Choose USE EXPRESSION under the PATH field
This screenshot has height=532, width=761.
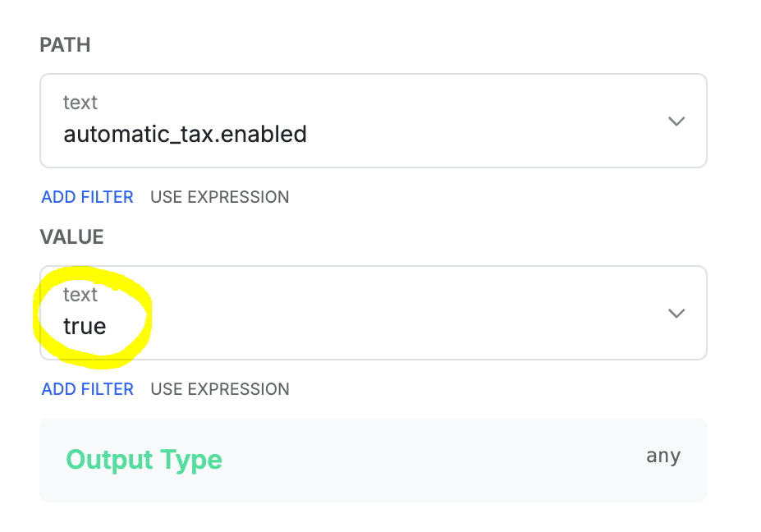click(219, 197)
